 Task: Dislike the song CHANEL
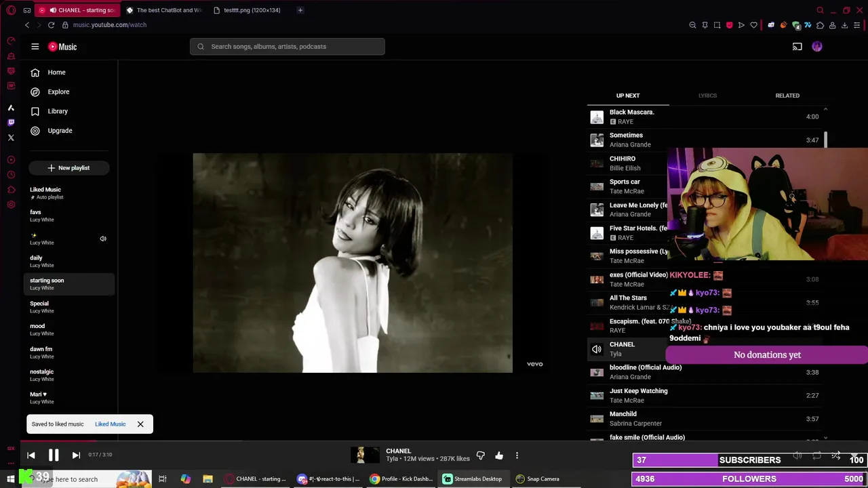pyautogui.click(x=481, y=455)
